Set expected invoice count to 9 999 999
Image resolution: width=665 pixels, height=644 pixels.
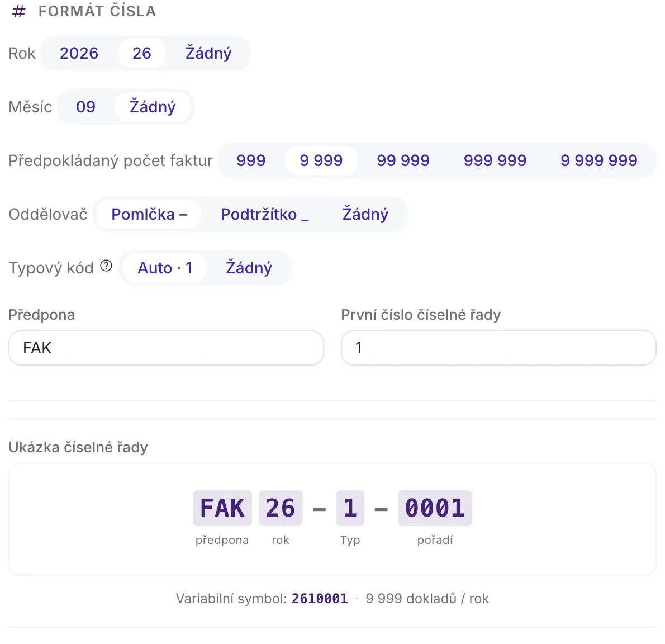pos(599,160)
